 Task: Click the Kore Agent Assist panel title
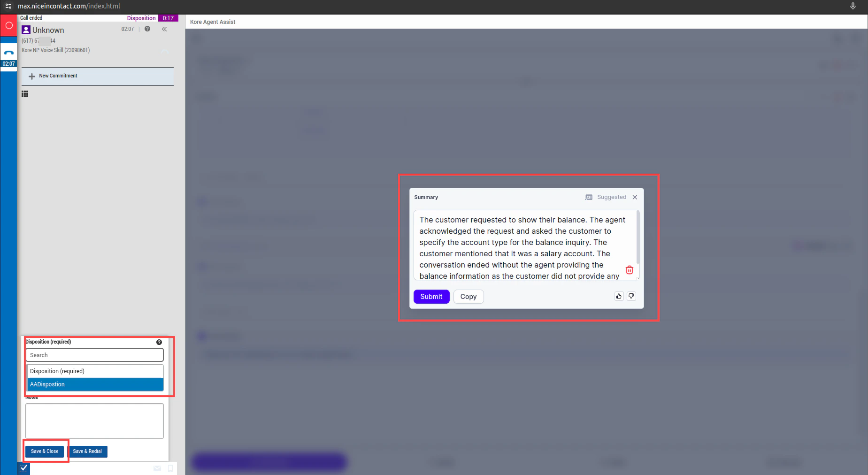pos(213,22)
